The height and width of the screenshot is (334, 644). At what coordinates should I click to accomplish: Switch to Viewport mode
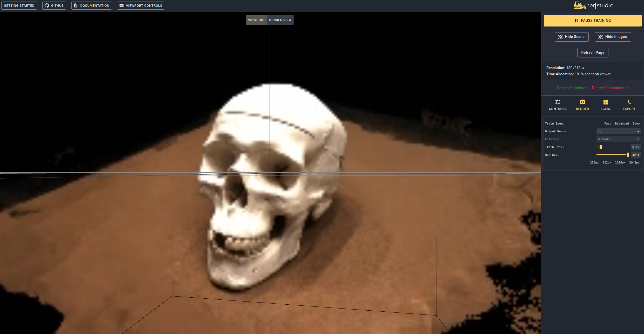pos(257,20)
